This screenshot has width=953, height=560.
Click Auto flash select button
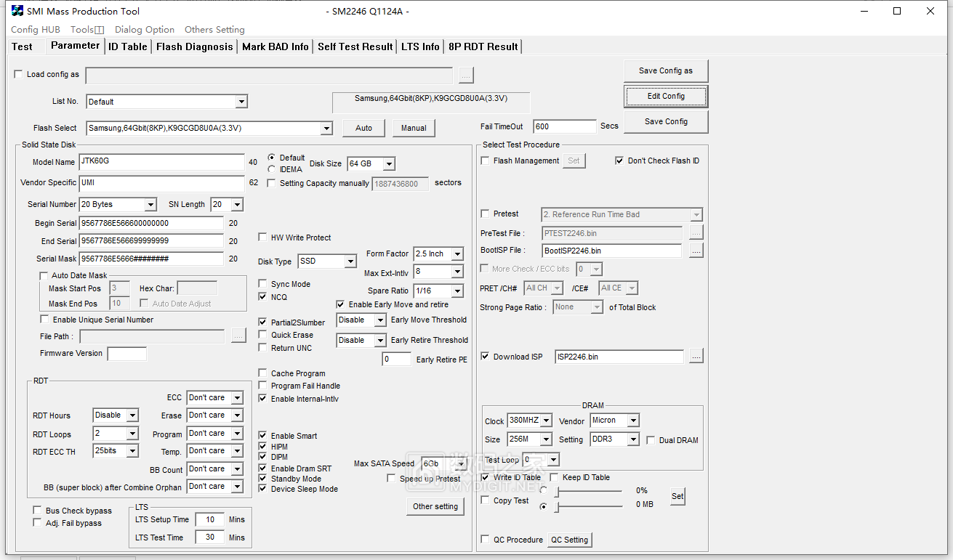point(364,128)
